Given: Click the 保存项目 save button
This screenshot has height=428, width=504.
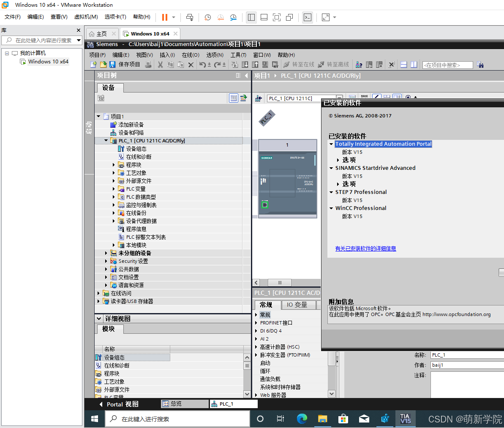Looking at the screenshot, I should click(x=124, y=65).
